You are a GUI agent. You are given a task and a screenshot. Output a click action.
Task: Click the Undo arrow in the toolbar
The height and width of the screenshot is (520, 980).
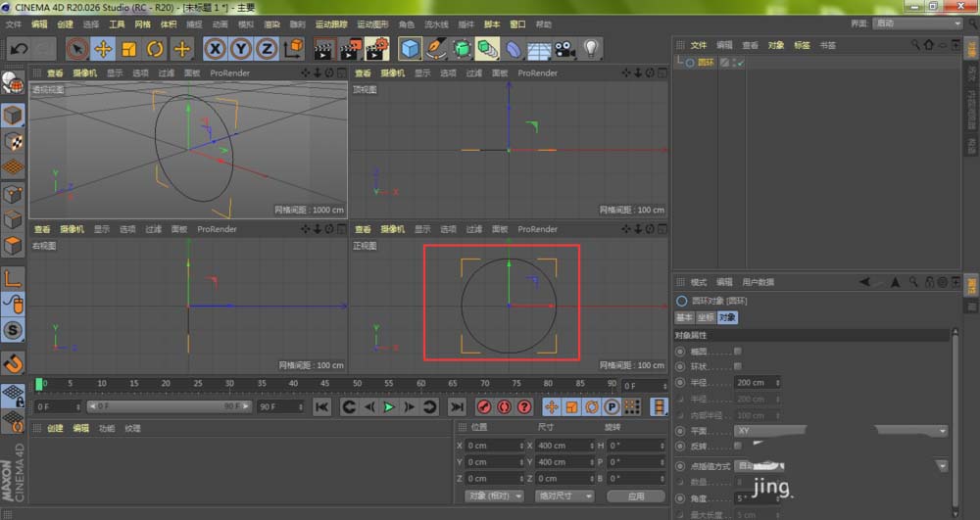point(18,48)
